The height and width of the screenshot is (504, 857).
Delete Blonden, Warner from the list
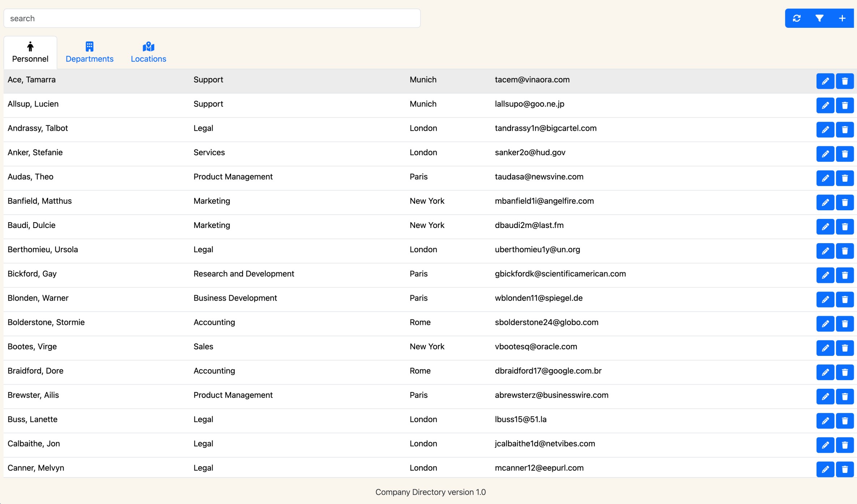tap(845, 299)
